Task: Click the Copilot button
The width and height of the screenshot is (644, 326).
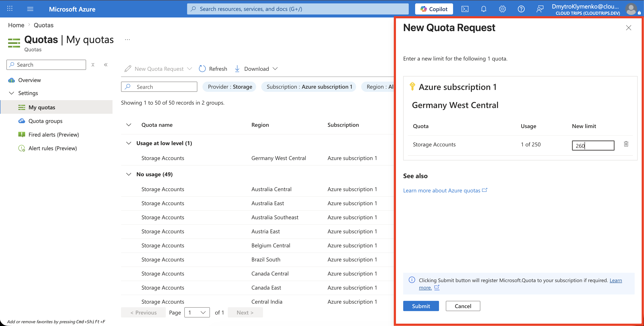Action: [x=434, y=9]
